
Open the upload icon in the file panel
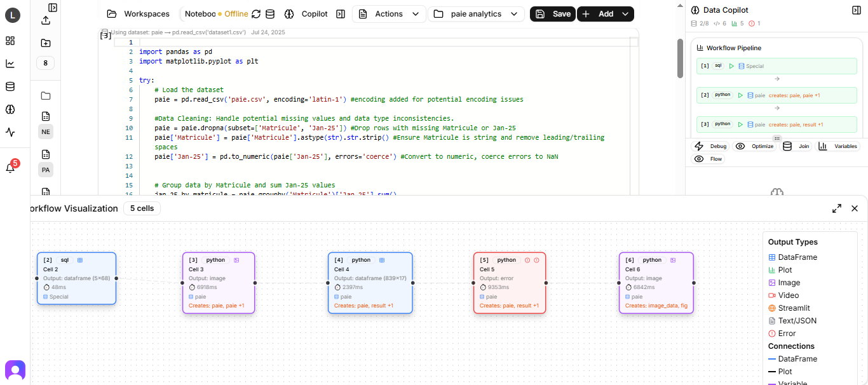coord(45,20)
